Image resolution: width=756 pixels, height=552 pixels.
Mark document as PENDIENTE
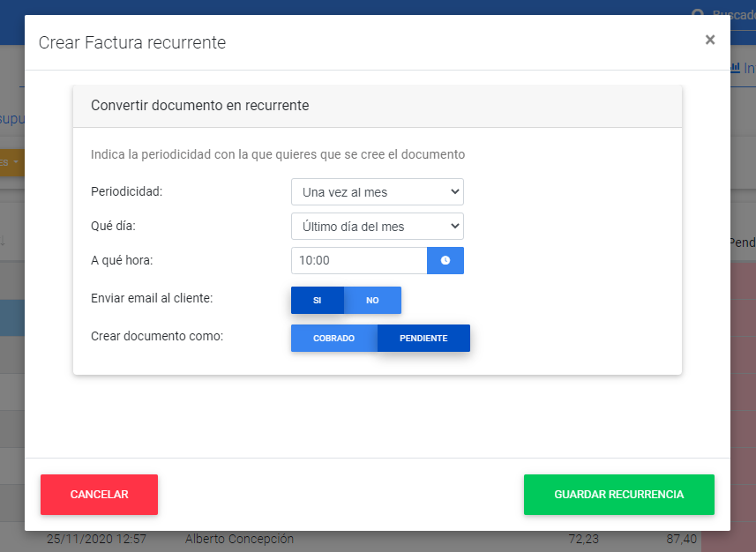[x=423, y=339]
